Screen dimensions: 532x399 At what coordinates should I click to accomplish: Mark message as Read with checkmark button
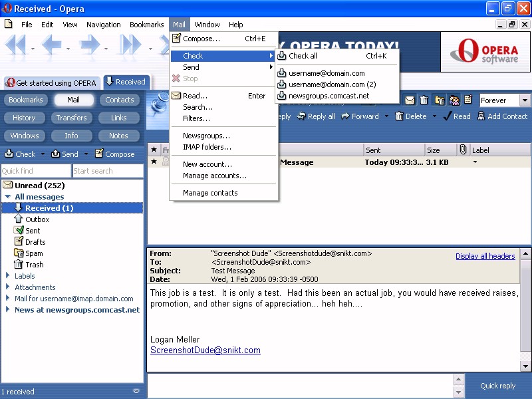pyautogui.click(x=457, y=116)
